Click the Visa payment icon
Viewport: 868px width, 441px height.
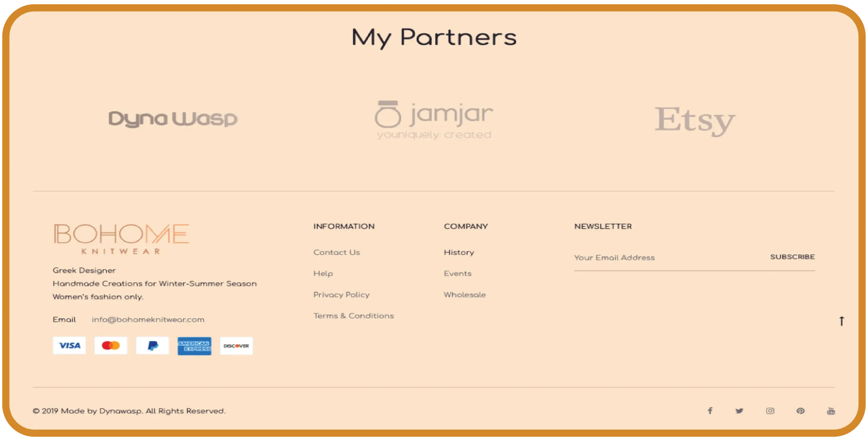point(70,346)
